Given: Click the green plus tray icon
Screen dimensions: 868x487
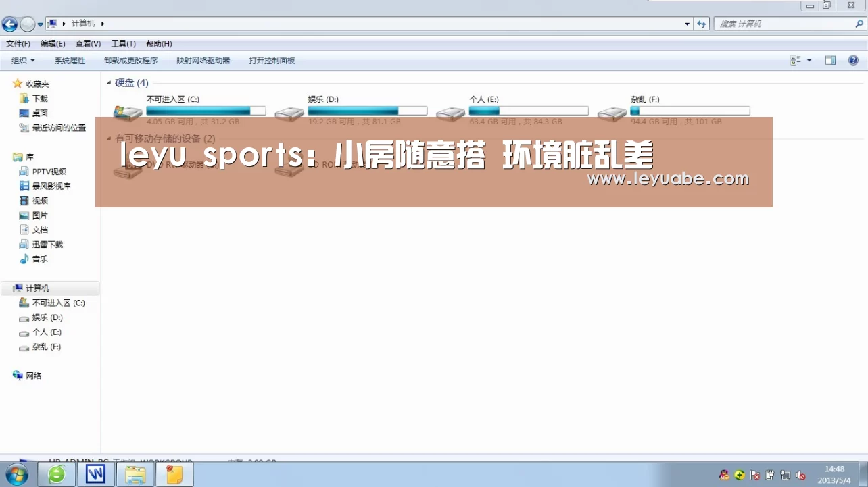Looking at the screenshot, I should pyautogui.click(x=740, y=475).
